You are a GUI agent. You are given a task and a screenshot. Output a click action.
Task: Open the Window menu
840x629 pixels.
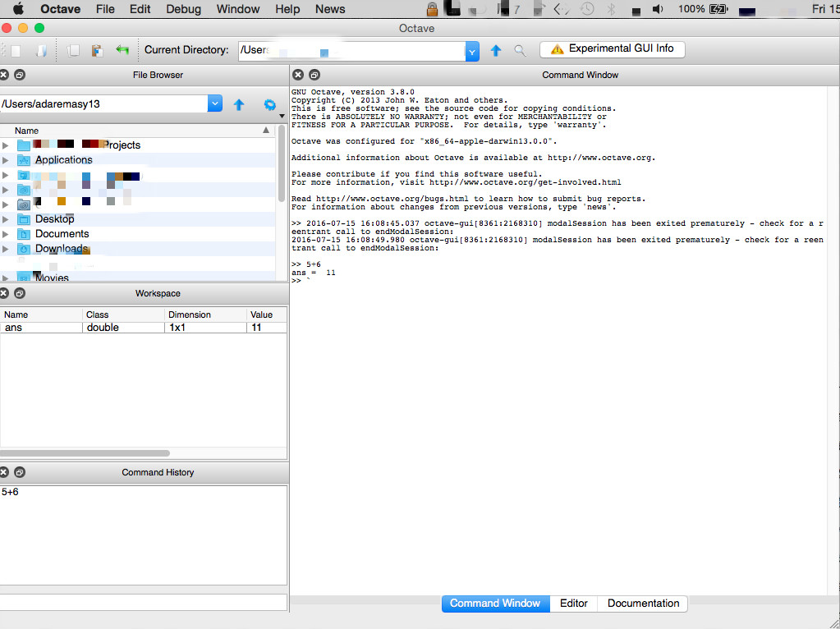(238, 9)
